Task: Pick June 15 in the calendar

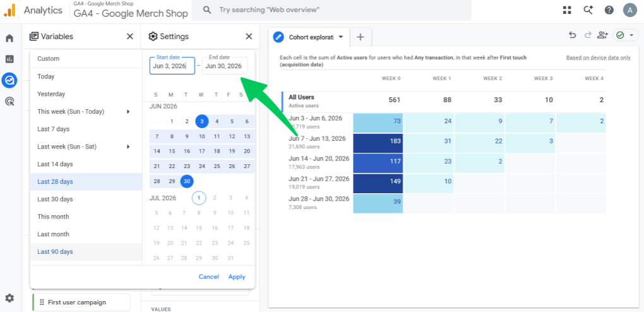Action: 172,151
